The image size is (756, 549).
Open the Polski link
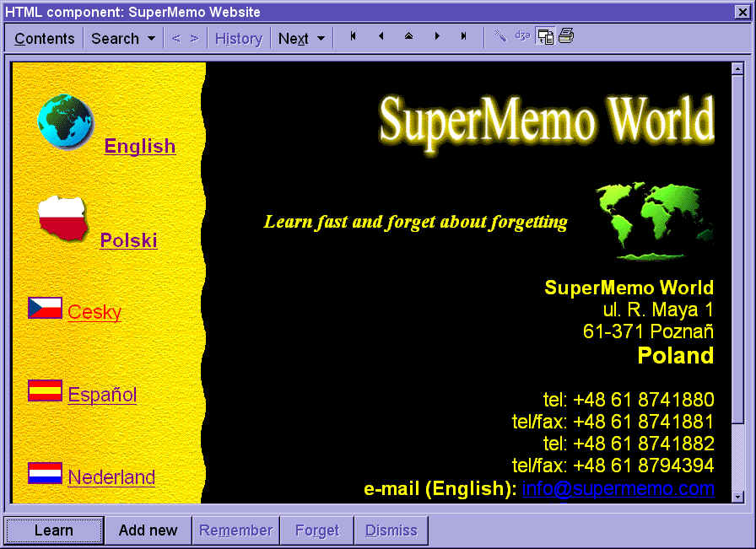tap(129, 240)
